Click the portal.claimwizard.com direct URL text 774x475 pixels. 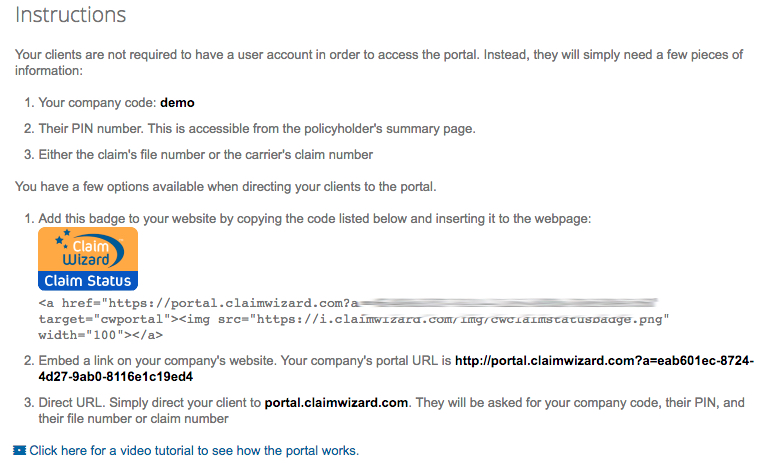[336, 403]
